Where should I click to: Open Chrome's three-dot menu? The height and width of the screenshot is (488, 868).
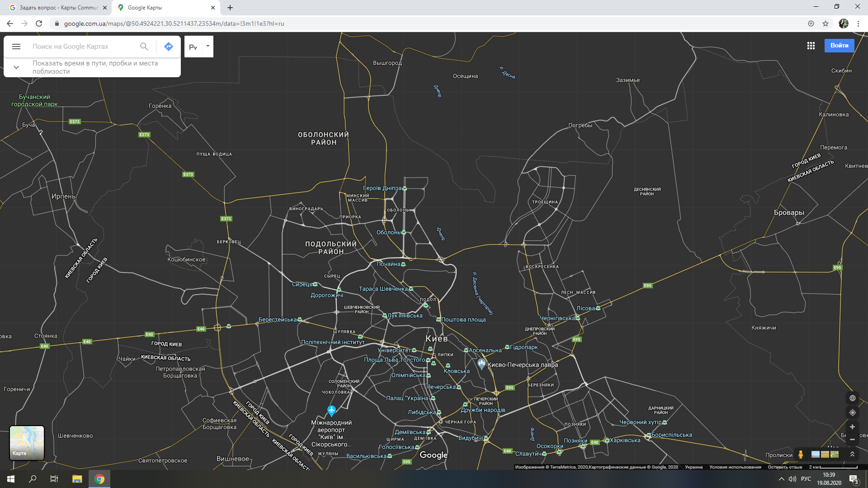click(858, 23)
